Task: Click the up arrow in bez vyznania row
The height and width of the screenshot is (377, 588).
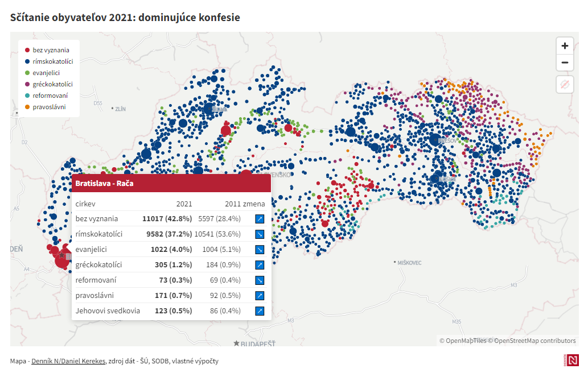Action: click(x=260, y=218)
